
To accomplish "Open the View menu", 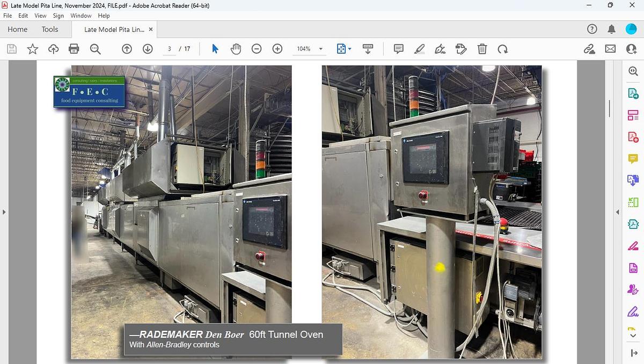I will (x=40, y=16).
